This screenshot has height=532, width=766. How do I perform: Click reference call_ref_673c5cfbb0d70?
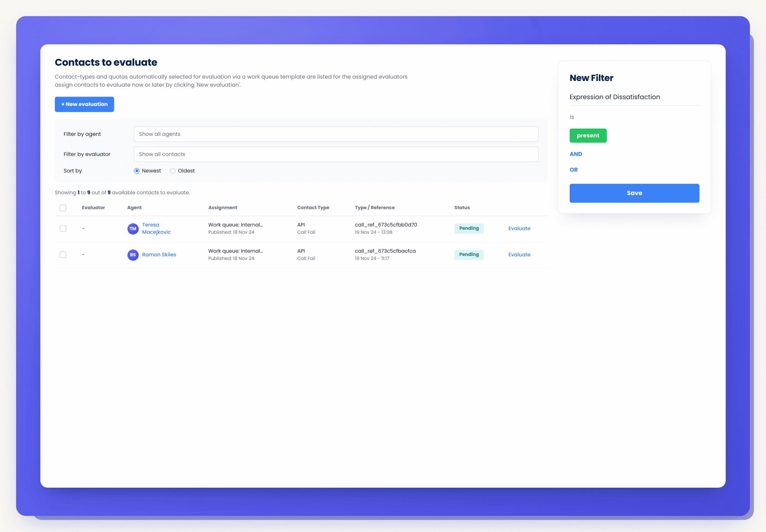pos(386,225)
